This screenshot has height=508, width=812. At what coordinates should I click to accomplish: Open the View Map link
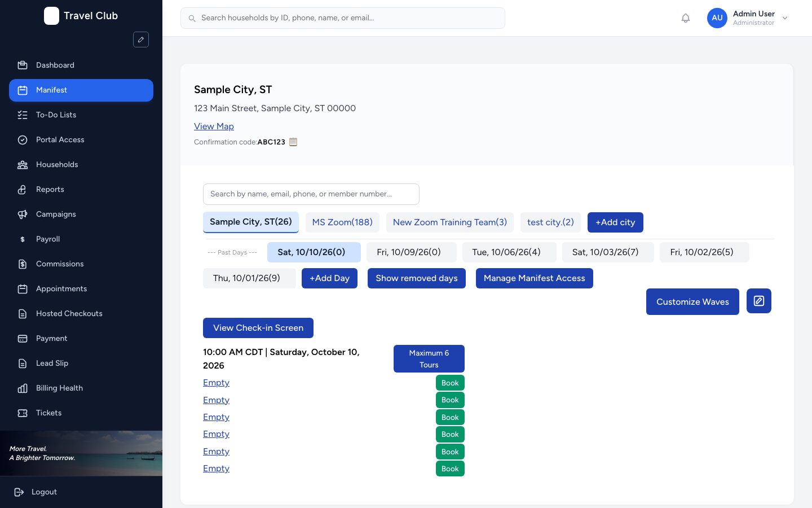click(214, 126)
